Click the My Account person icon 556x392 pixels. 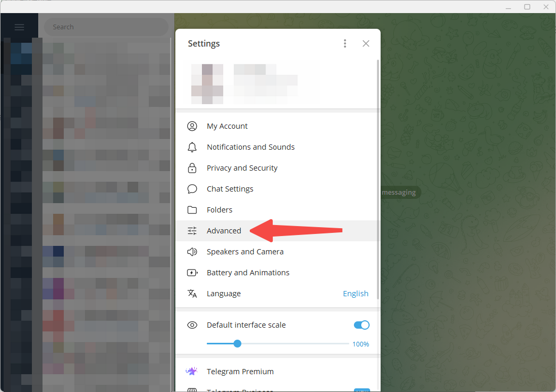click(192, 126)
